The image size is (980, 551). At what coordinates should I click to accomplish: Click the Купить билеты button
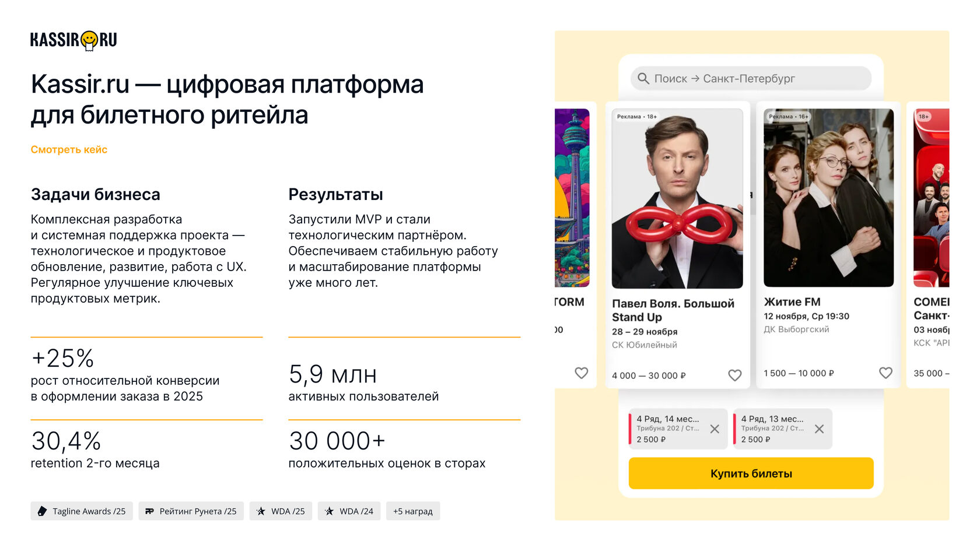point(751,473)
